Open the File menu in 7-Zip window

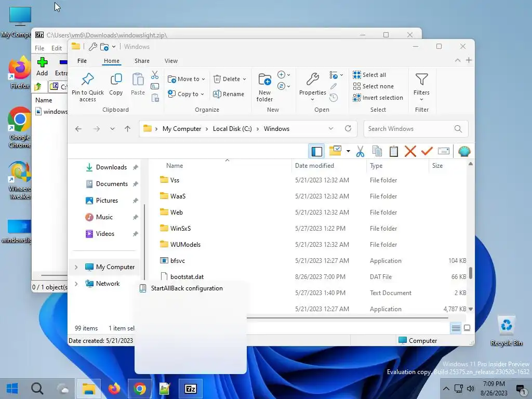point(39,48)
